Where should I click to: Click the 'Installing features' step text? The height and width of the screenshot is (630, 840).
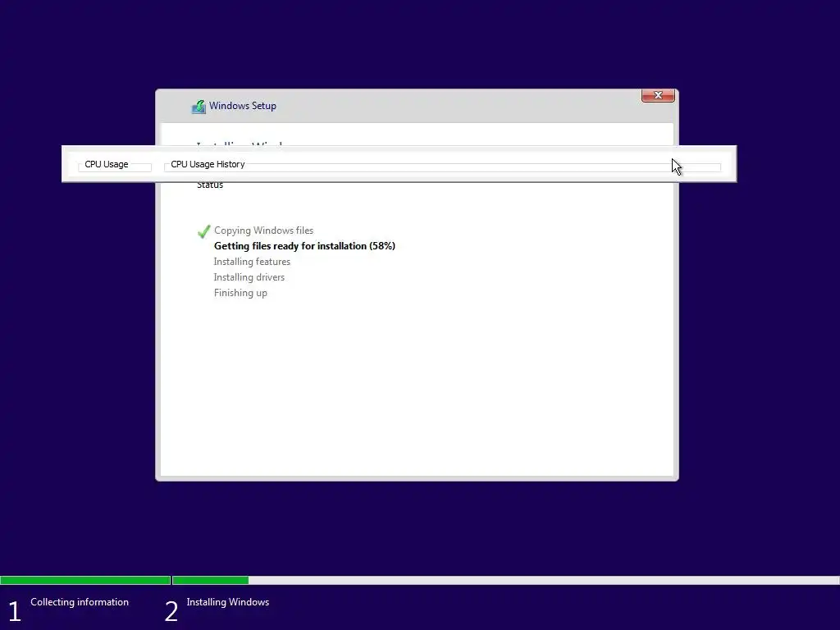tap(252, 262)
